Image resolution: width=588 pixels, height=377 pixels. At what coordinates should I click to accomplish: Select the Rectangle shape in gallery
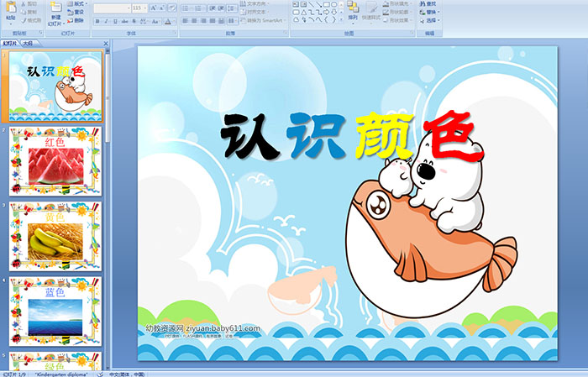pyautogui.click(x=326, y=4)
